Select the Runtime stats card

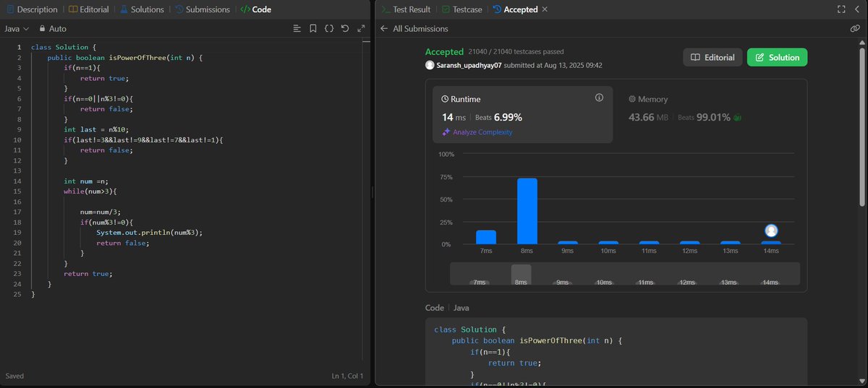point(522,114)
